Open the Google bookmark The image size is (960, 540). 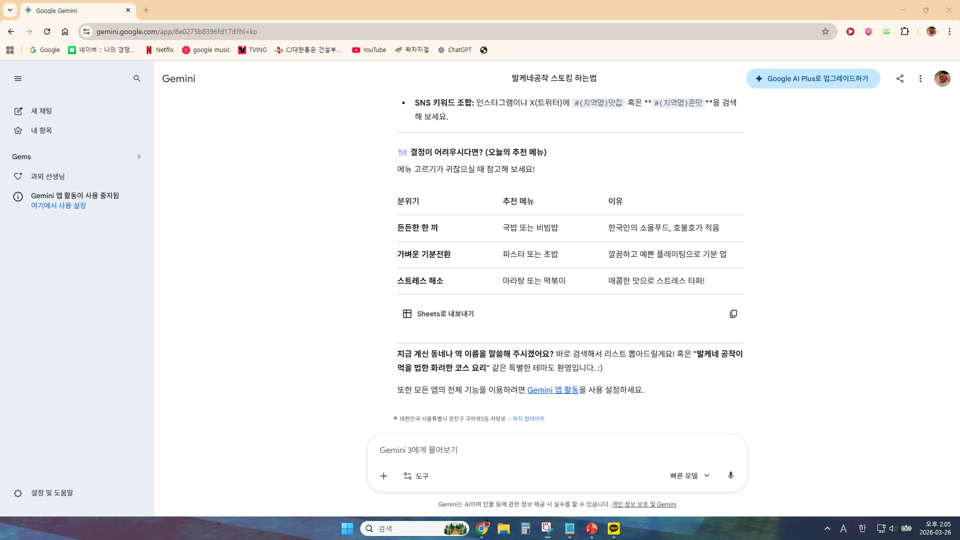[x=45, y=50]
